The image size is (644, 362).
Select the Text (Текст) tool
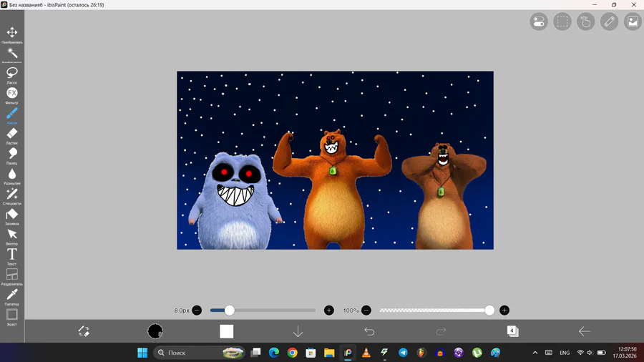tap(12, 256)
